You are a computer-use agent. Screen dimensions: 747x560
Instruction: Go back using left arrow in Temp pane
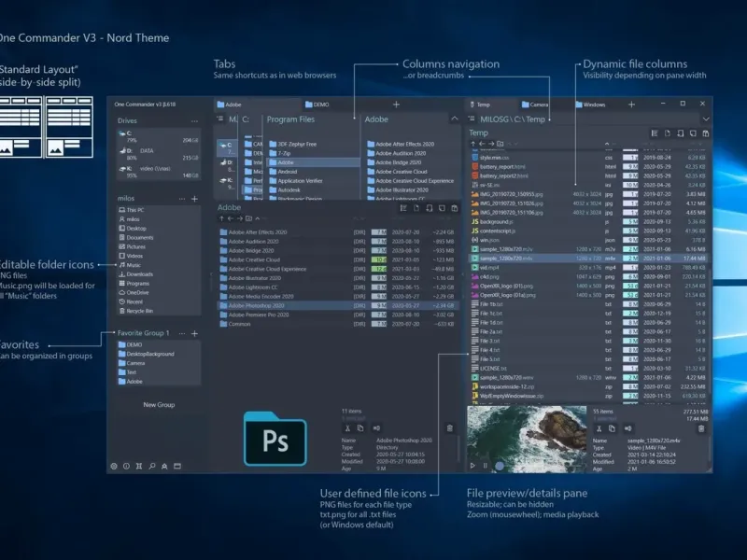coord(482,144)
